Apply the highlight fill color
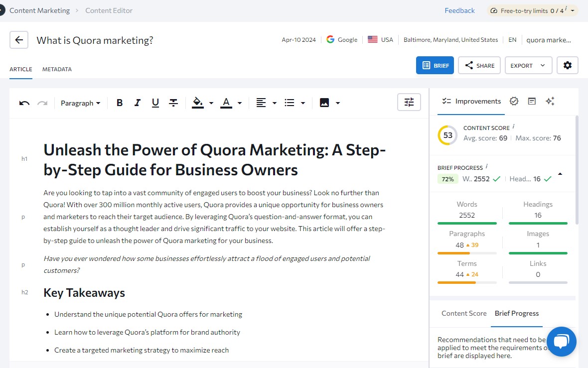 pos(198,103)
